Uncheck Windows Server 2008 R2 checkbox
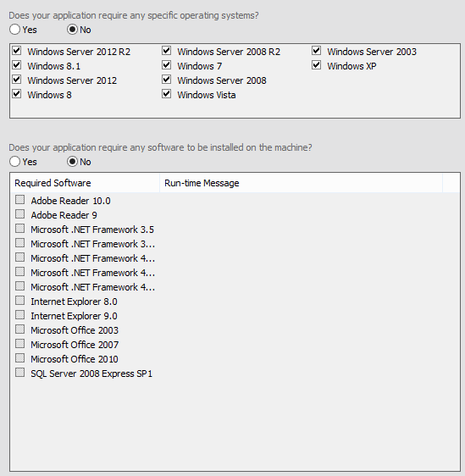The height and width of the screenshot is (476, 465). tap(166, 51)
